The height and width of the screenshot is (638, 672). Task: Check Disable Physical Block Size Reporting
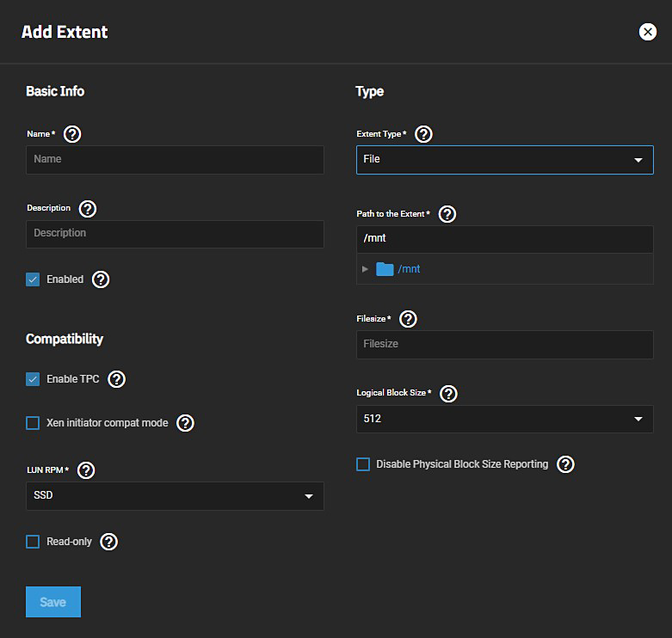point(363,464)
